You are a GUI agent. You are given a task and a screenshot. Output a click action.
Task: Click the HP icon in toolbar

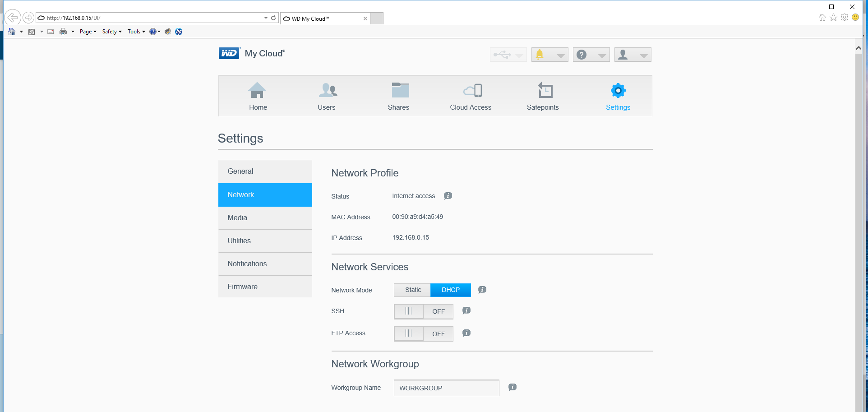click(x=179, y=32)
